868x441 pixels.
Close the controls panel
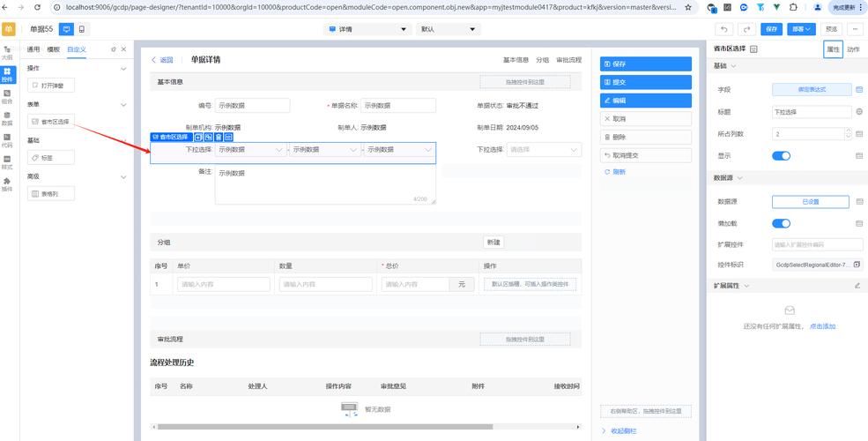[124, 49]
